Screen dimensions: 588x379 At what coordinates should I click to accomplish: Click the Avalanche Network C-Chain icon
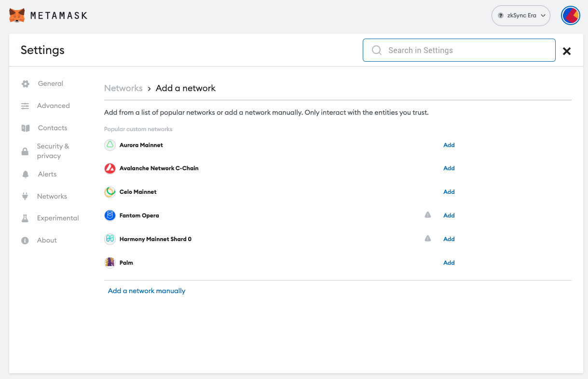pos(110,168)
